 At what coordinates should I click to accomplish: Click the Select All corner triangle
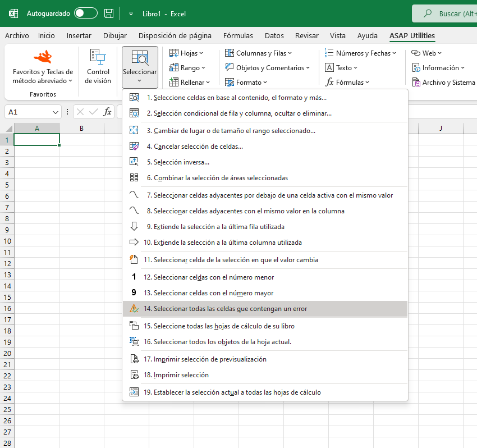(8, 129)
